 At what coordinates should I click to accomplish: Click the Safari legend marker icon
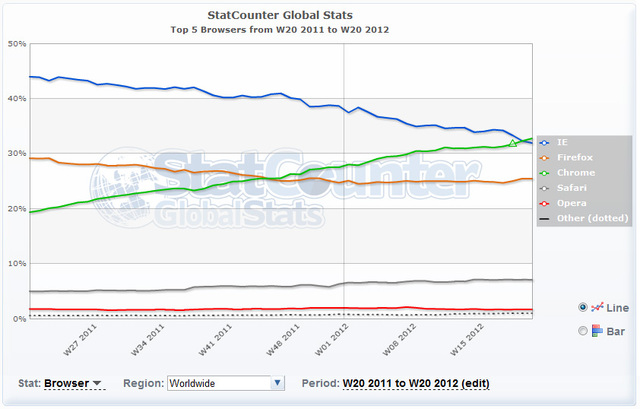coord(546,187)
